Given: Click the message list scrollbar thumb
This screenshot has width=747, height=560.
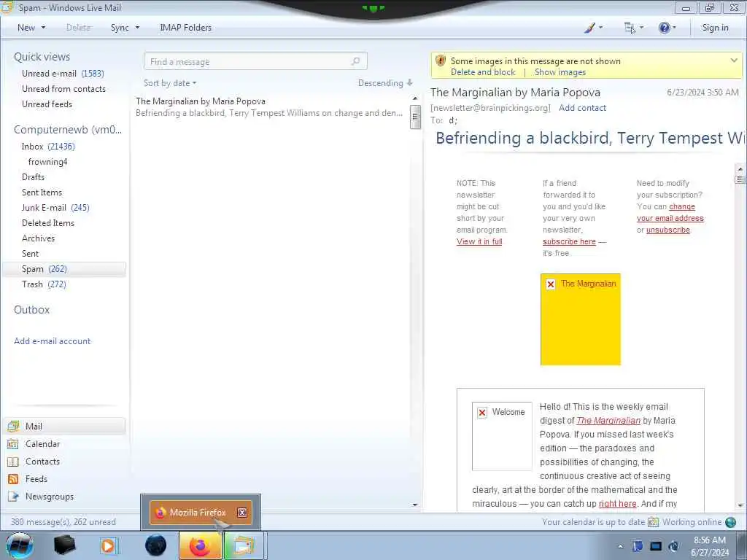Looking at the screenshot, I should [415, 117].
